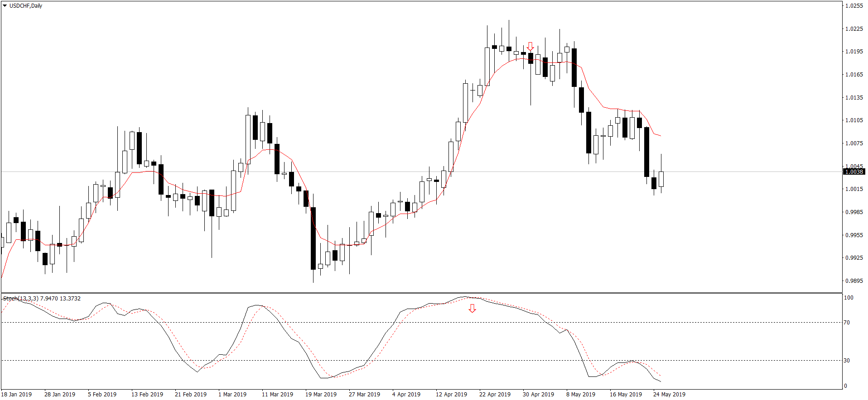Click the 8 May 2019 date label
Viewport: 868px width, 400px height.
click(581, 395)
